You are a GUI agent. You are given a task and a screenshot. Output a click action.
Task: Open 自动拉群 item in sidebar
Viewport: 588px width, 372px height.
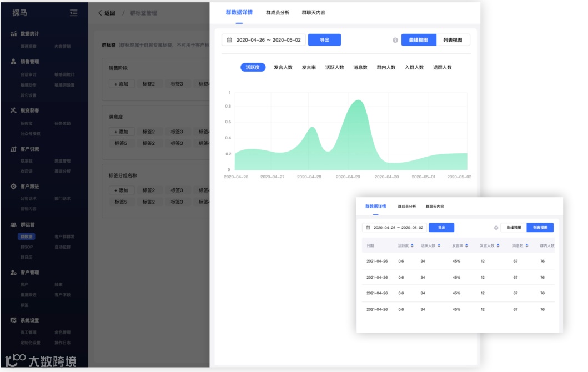pos(63,247)
